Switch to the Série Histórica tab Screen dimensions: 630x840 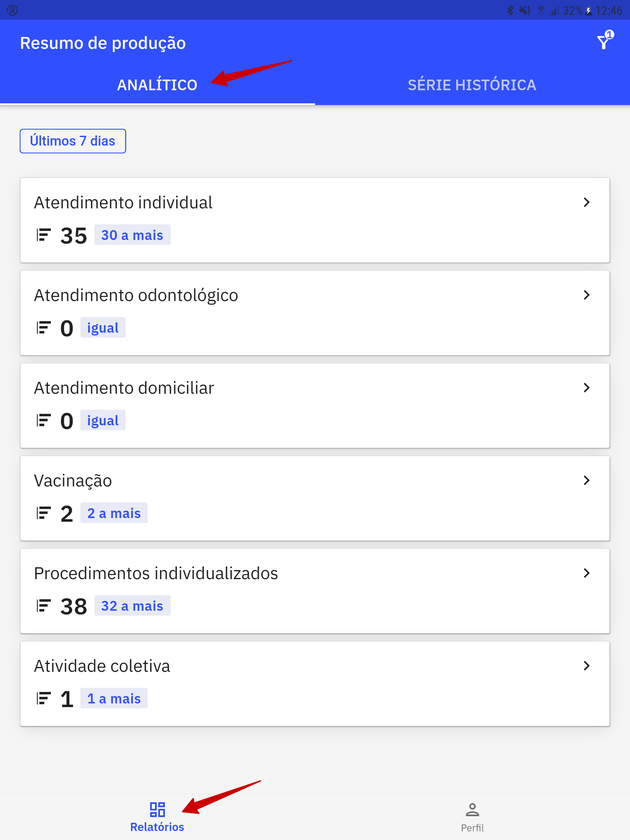pos(472,85)
